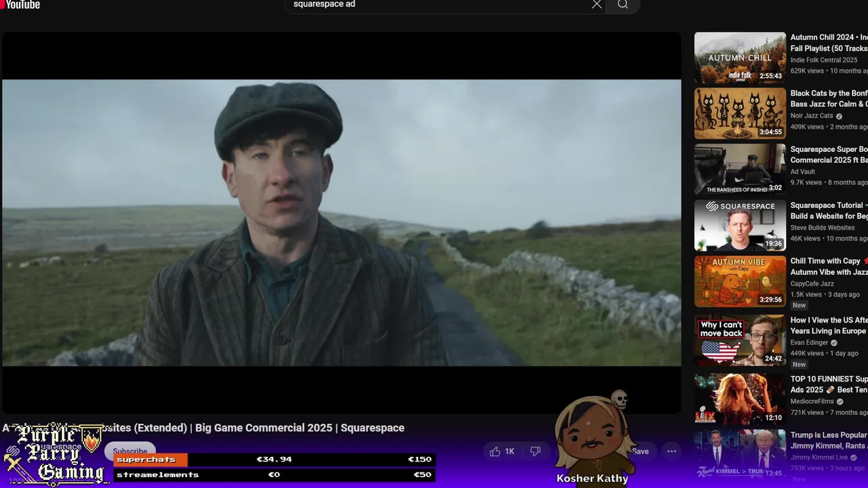Open 'Squarespace Super Bowl Commercial' title link

(829, 155)
